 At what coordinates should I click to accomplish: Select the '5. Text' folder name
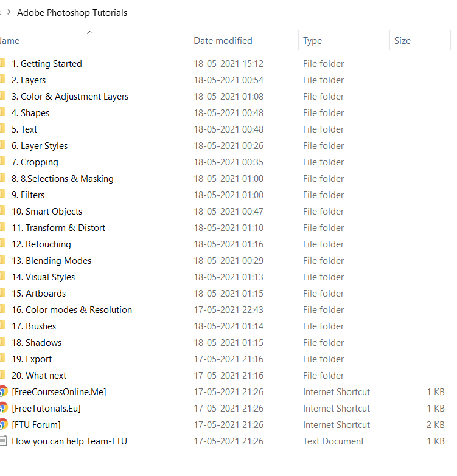click(x=24, y=129)
